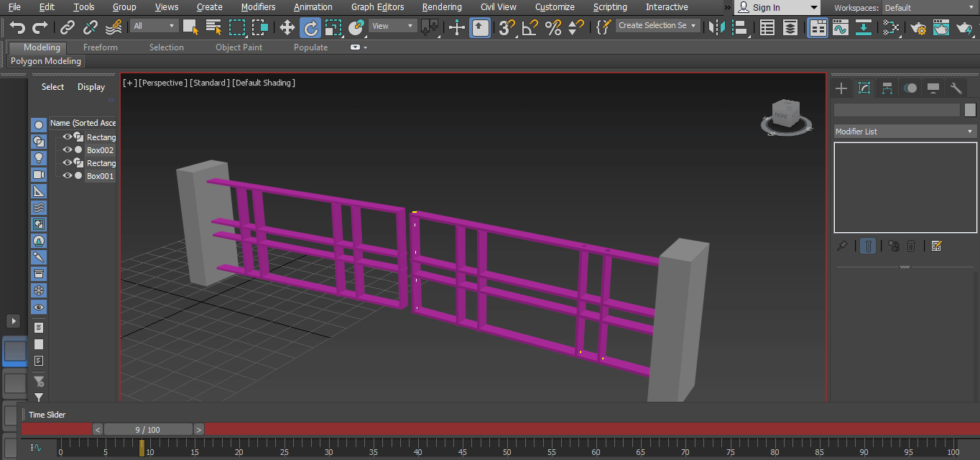Open the Rendering menu
The image size is (980, 460).
pyautogui.click(x=442, y=7)
